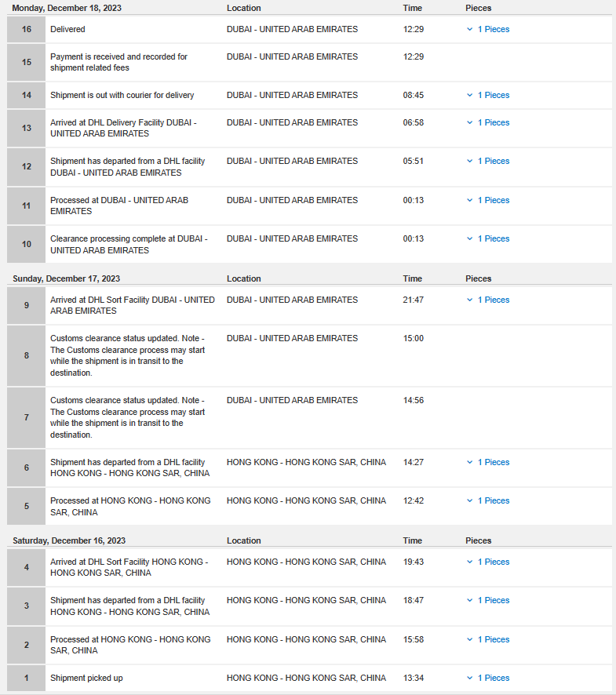Click chevron icon for 19:43 Hong Kong arrival

click(x=469, y=562)
